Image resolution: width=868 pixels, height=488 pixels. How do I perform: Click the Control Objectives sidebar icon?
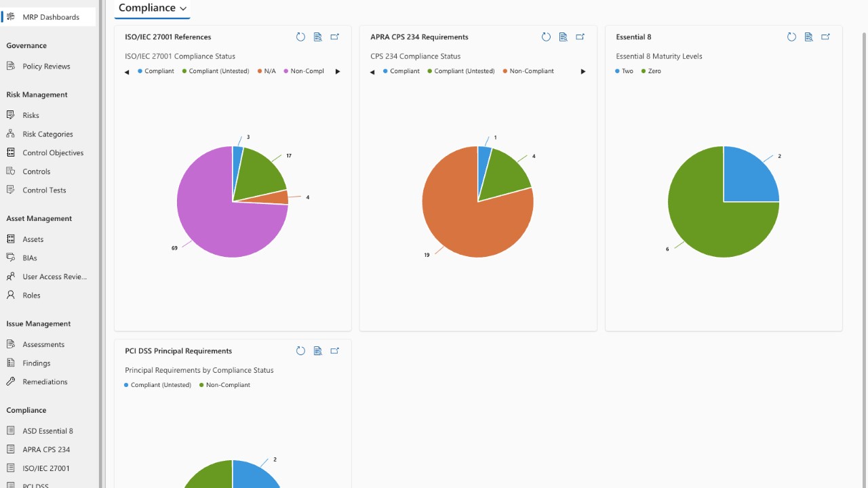(11, 152)
